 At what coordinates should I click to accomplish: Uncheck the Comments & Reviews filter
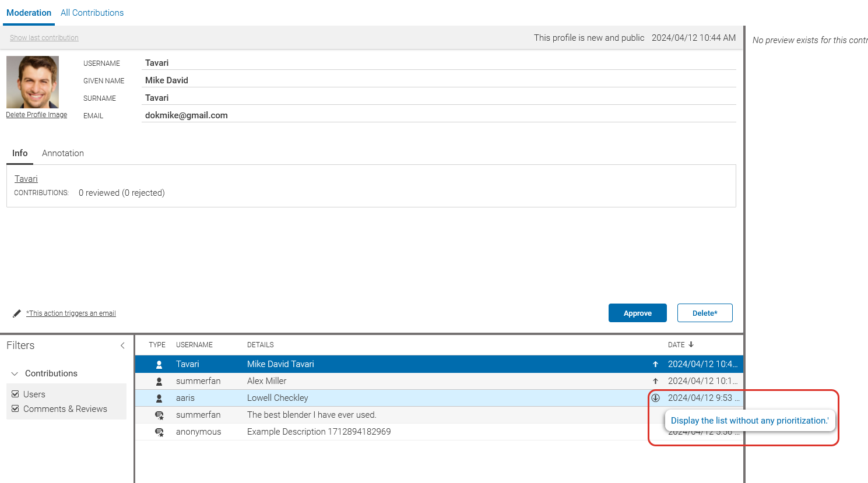click(x=16, y=409)
